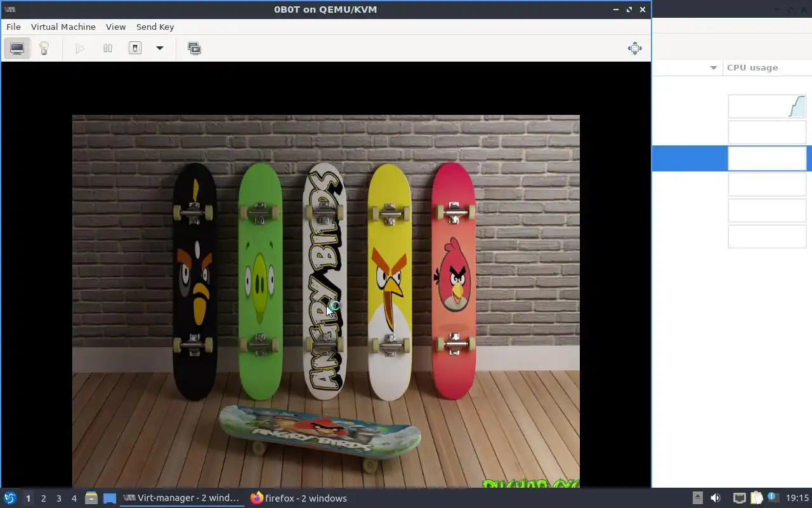Screen dimensions: 812x508
Task: Open the File menu
Action: (x=13, y=27)
